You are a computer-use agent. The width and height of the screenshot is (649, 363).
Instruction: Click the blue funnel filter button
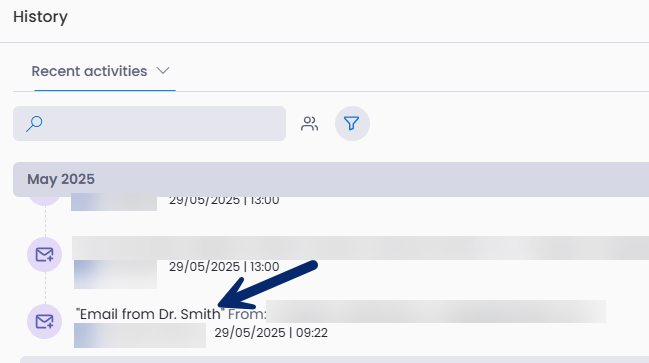click(352, 123)
